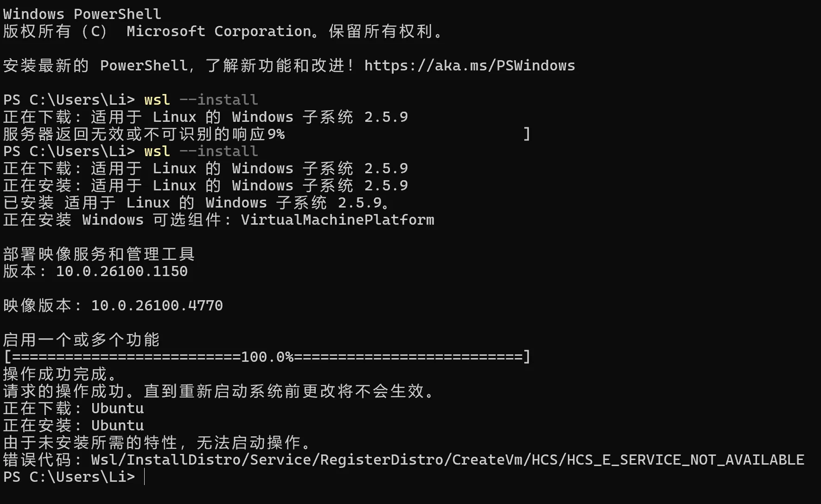Viewport: 821px width, 504px height.
Task: Click the VirtualMachinePlatform component name
Action: click(337, 220)
